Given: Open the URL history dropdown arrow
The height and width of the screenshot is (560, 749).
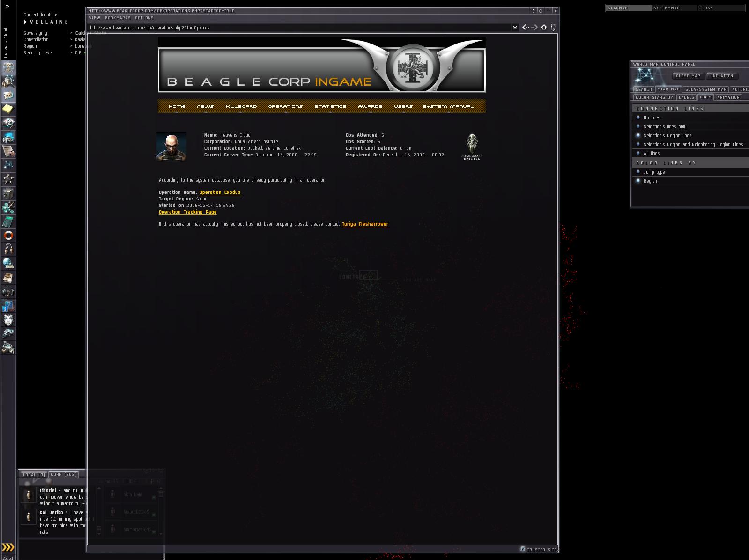Looking at the screenshot, I should (515, 28).
